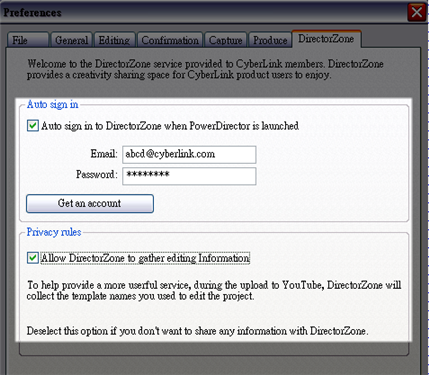429x375 pixels.
Task: Select the DirectorZone tab
Action: pyautogui.click(x=326, y=39)
